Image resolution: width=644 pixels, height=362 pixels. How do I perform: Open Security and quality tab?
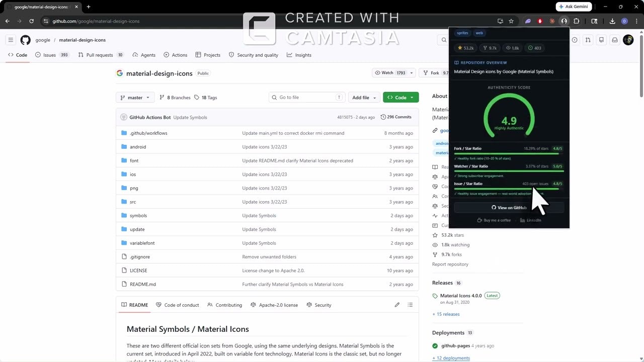coord(254,55)
